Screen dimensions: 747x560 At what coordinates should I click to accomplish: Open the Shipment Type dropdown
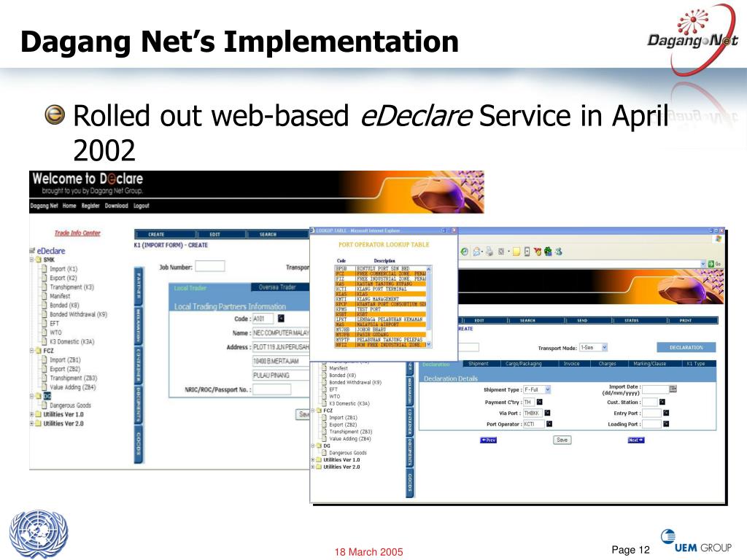tap(548, 389)
